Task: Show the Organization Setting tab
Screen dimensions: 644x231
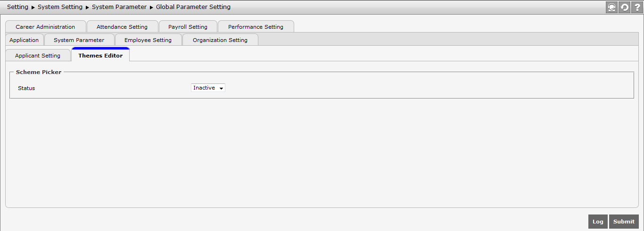Action: coord(220,40)
